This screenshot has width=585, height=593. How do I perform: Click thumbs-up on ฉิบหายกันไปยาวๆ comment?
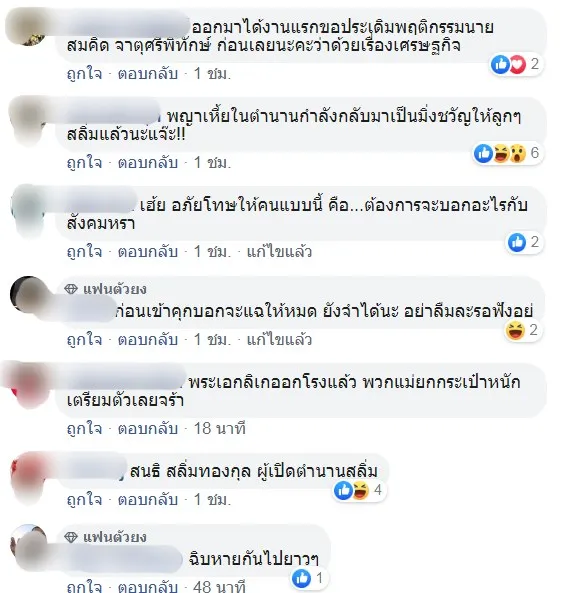pyautogui.click(x=301, y=578)
